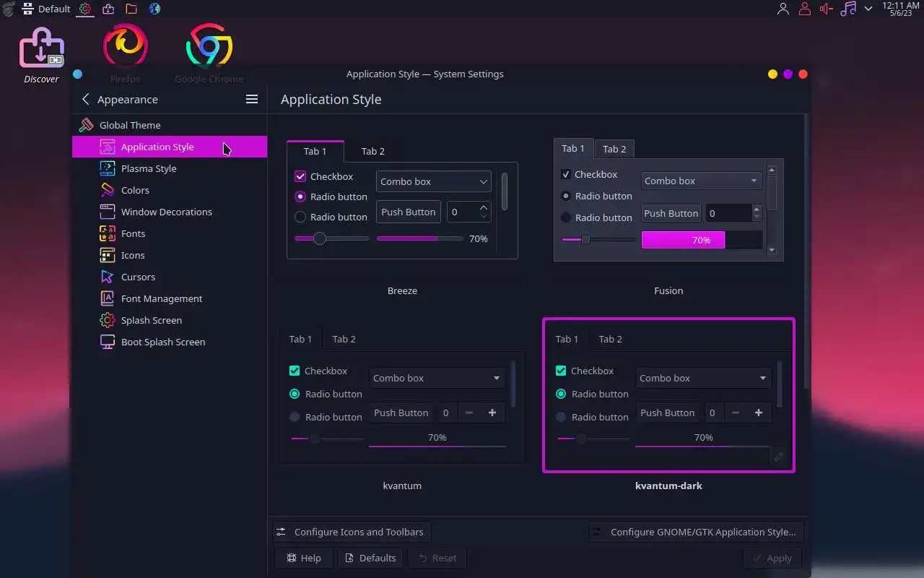924x578 pixels.
Task: Click the slider handle in Breeze preview
Action: pyautogui.click(x=320, y=238)
